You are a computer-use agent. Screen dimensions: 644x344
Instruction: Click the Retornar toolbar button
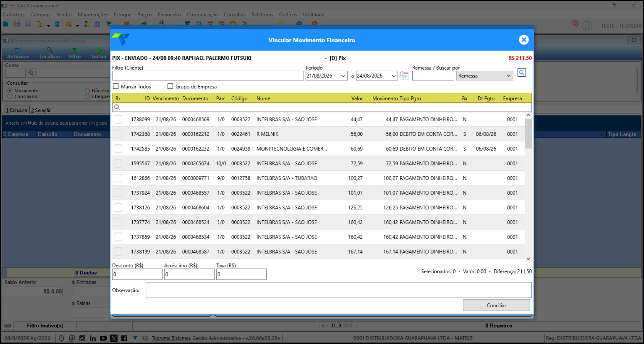point(18,53)
